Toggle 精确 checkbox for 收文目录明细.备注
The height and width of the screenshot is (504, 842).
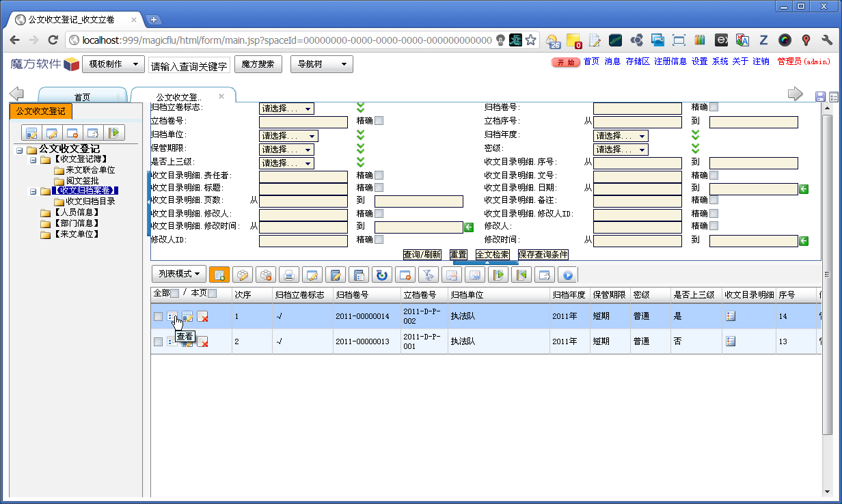point(714,200)
